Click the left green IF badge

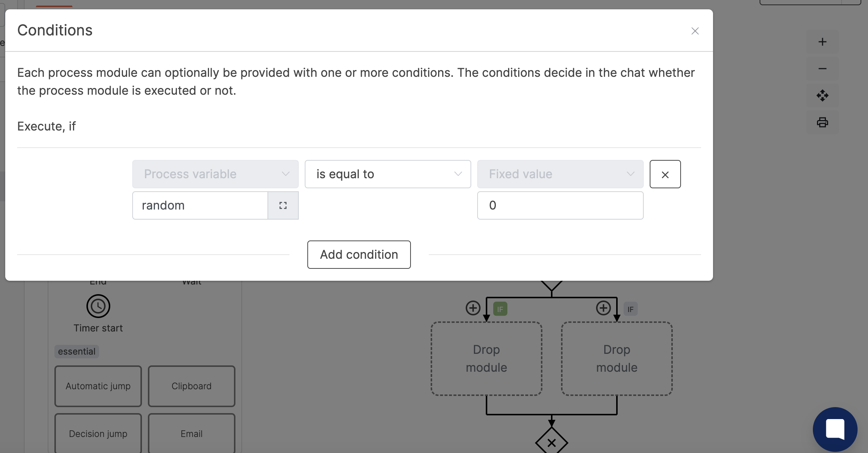pos(500,308)
